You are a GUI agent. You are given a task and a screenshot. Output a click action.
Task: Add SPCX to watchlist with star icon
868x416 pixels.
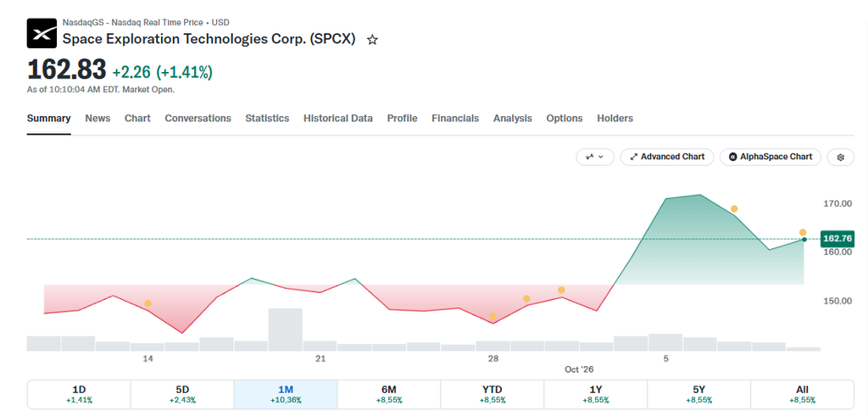pos(373,40)
